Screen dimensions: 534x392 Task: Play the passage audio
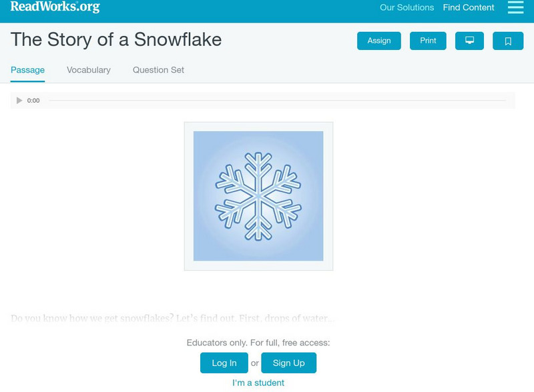19,101
